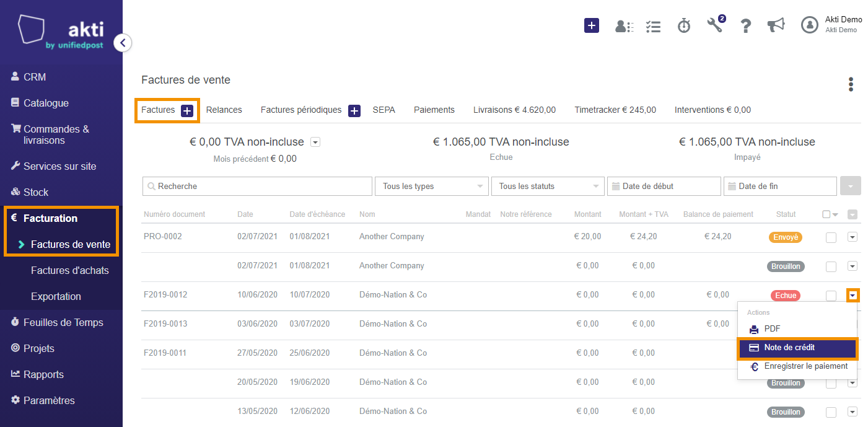Open Services sur site in the sidebar

click(x=61, y=166)
